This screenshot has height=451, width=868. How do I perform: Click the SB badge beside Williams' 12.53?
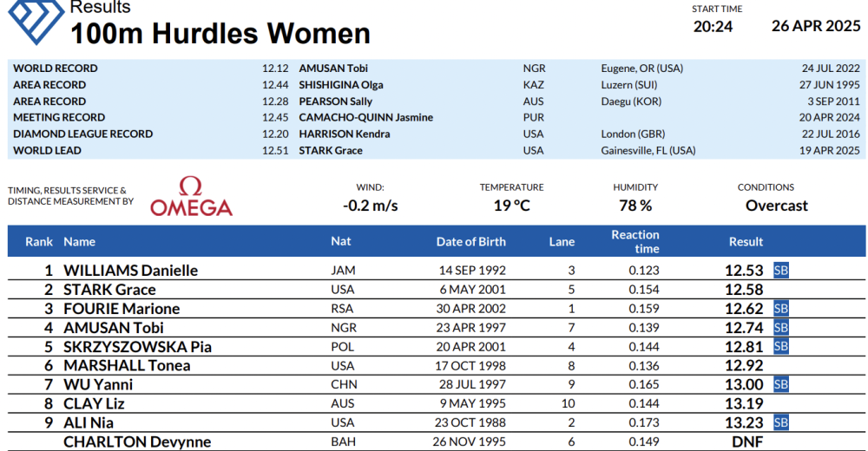781,271
